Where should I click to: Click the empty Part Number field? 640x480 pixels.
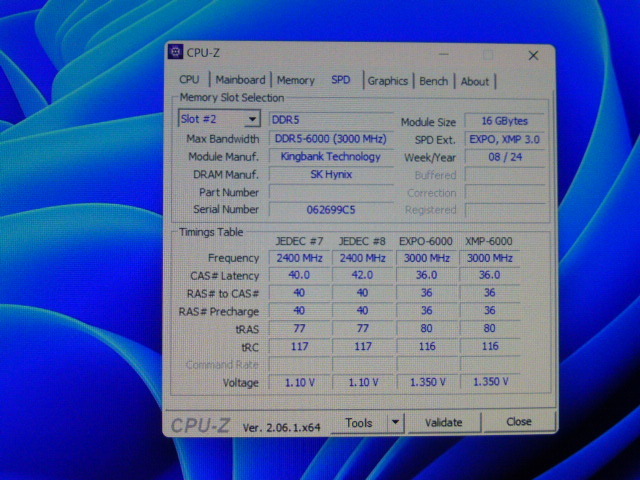pyautogui.click(x=331, y=192)
